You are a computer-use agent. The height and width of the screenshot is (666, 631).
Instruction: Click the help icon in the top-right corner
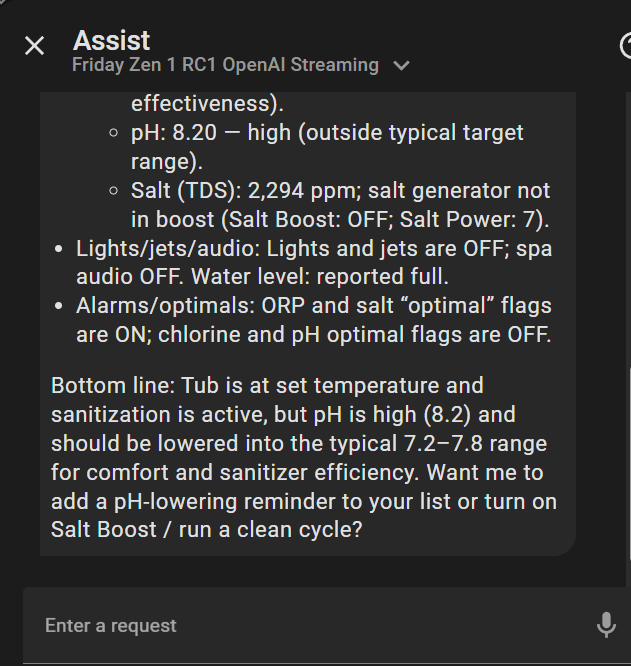[x=626, y=46]
